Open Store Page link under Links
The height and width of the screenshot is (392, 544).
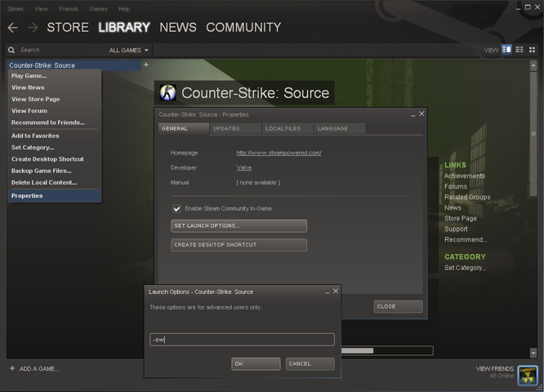point(461,219)
